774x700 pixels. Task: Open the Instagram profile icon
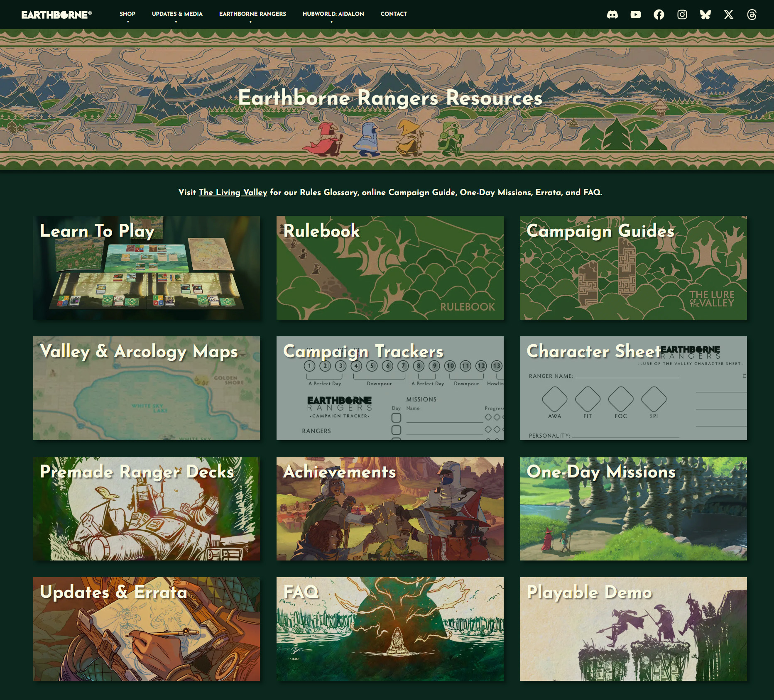pos(682,15)
